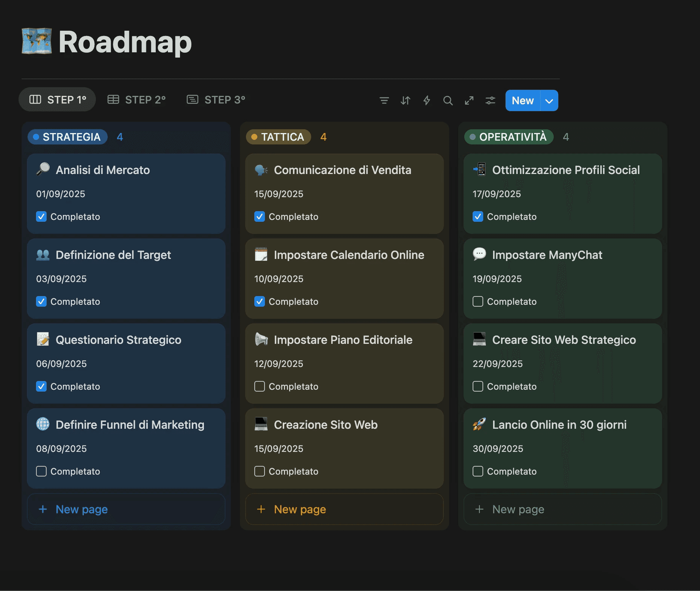The image size is (700, 591).
Task: Click plus icon in TATTICA New page row
Action: pos(261,509)
